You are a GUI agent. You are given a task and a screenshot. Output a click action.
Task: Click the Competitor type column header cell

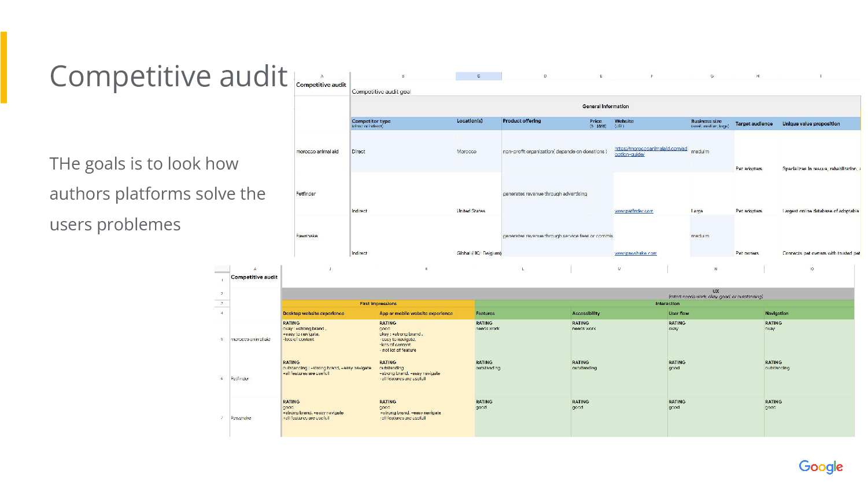click(x=371, y=122)
